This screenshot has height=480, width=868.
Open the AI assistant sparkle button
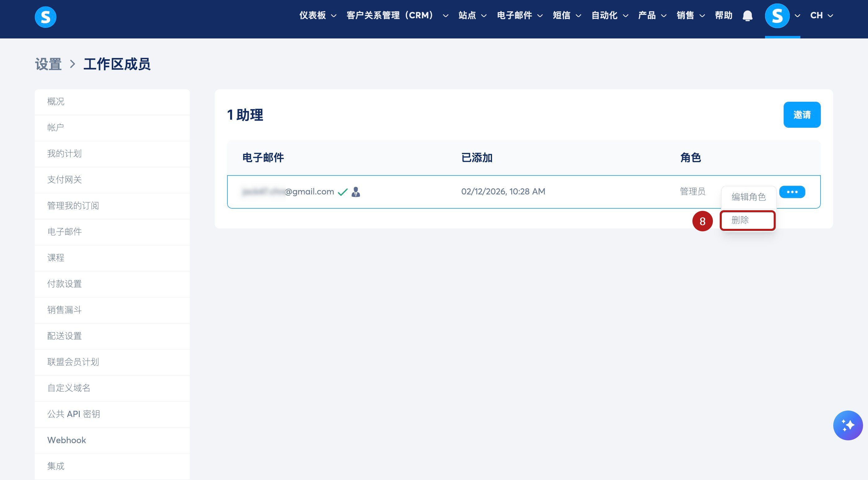[848, 425]
